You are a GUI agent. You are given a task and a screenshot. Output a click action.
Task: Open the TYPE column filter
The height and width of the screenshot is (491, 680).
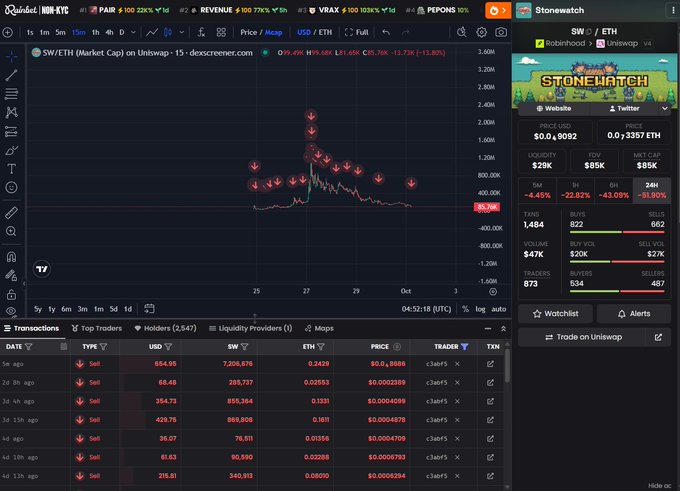(x=103, y=347)
